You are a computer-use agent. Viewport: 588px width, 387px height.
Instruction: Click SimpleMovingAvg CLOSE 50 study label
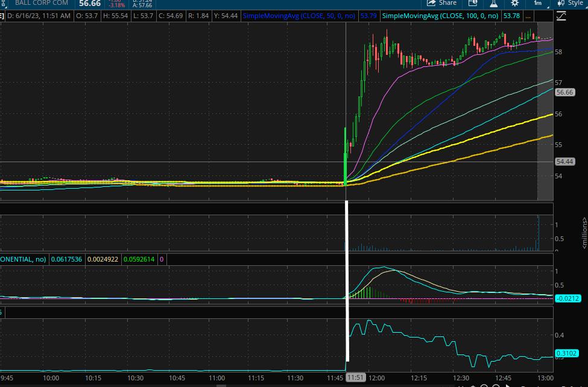click(300, 16)
